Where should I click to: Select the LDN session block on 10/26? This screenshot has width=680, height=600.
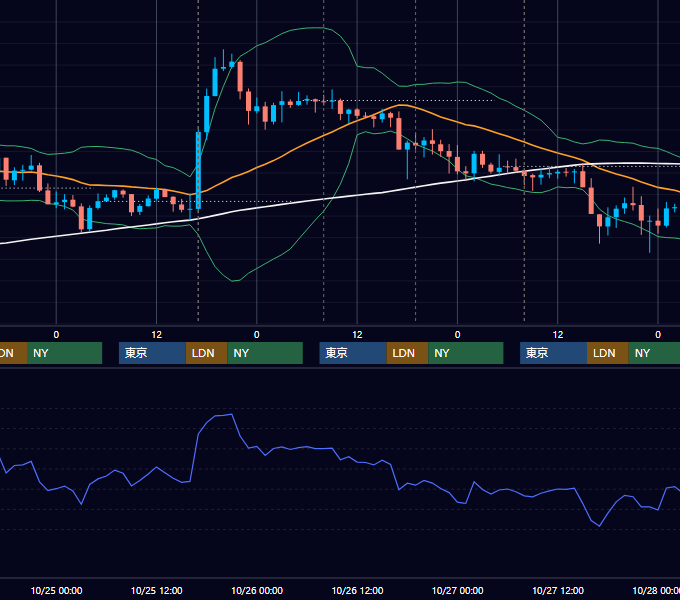click(x=407, y=353)
